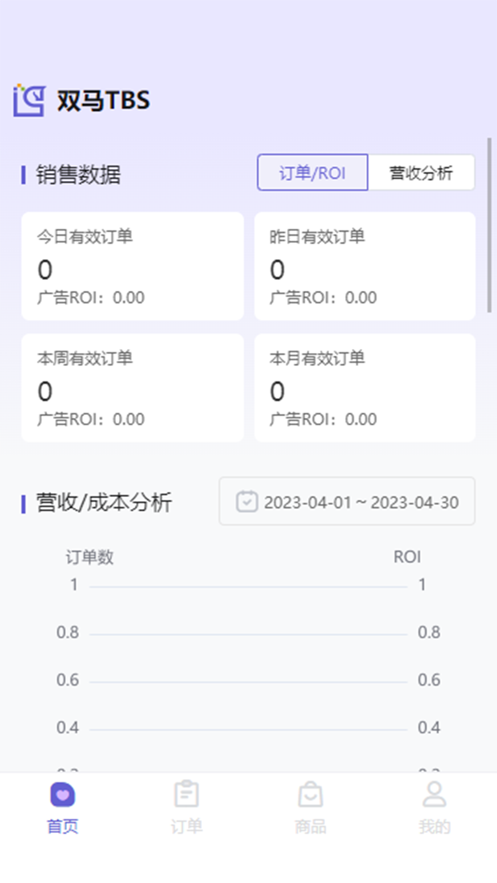Select the 商品 tab label
Image resolution: width=497 pixels, height=883 pixels.
(310, 826)
